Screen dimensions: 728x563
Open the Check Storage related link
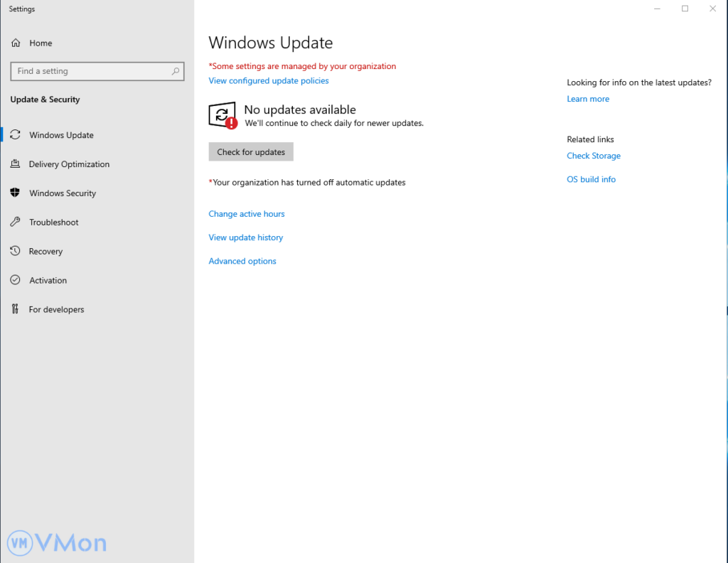pyautogui.click(x=594, y=156)
